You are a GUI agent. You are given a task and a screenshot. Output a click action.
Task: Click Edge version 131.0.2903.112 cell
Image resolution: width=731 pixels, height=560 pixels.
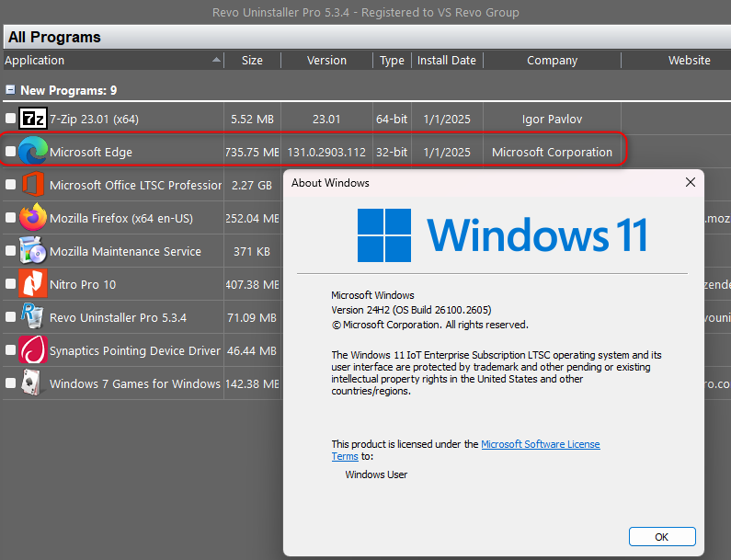tap(326, 152)
